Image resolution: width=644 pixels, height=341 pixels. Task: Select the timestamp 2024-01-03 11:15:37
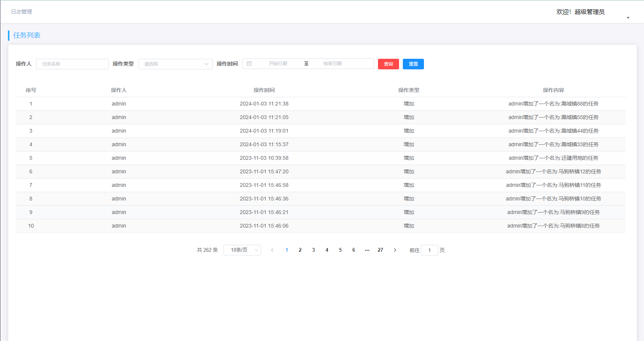point(264,144)
